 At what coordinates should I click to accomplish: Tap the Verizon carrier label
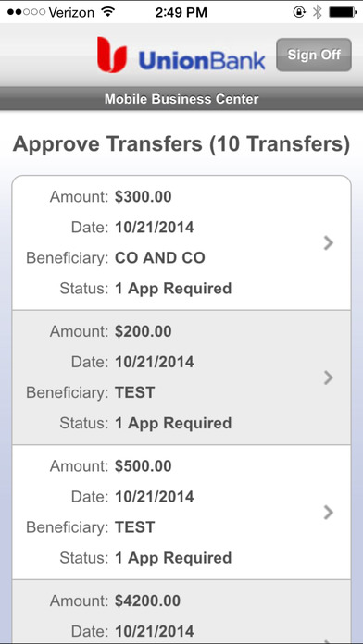[x=71, y=12]
